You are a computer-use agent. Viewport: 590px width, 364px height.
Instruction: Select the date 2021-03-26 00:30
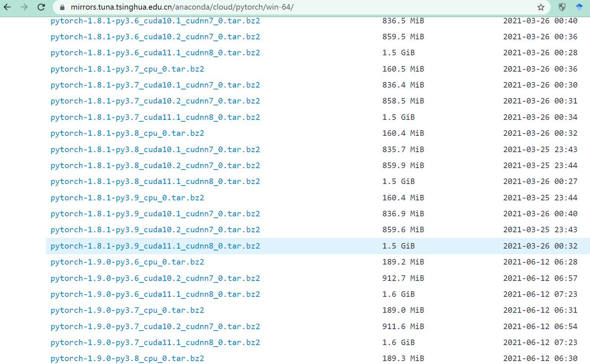click(x=540, y=85)
